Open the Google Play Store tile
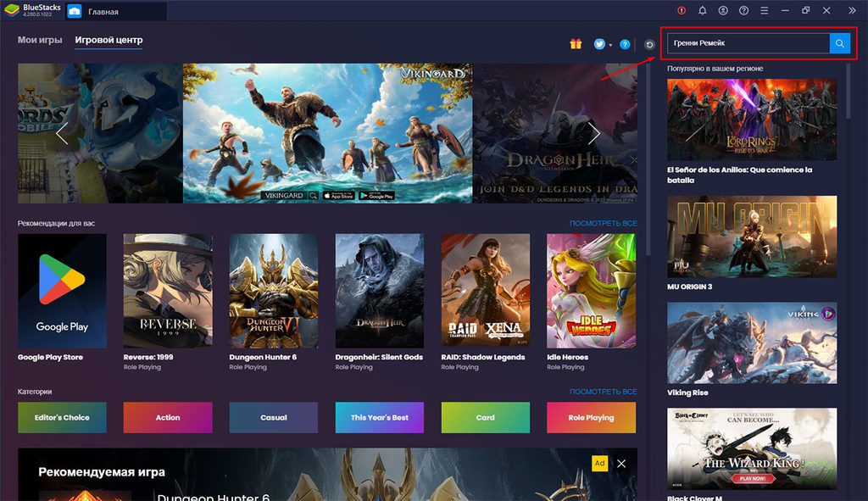Viewport: 868px width, 501px height. click(x=62, y=291)
